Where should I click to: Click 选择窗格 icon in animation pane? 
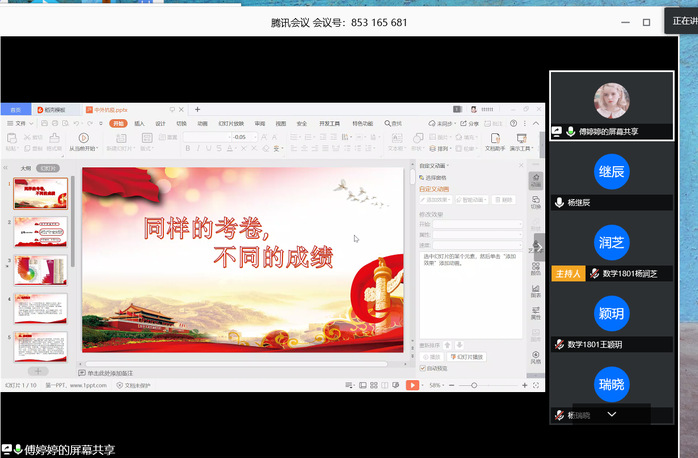pos(423,177)
